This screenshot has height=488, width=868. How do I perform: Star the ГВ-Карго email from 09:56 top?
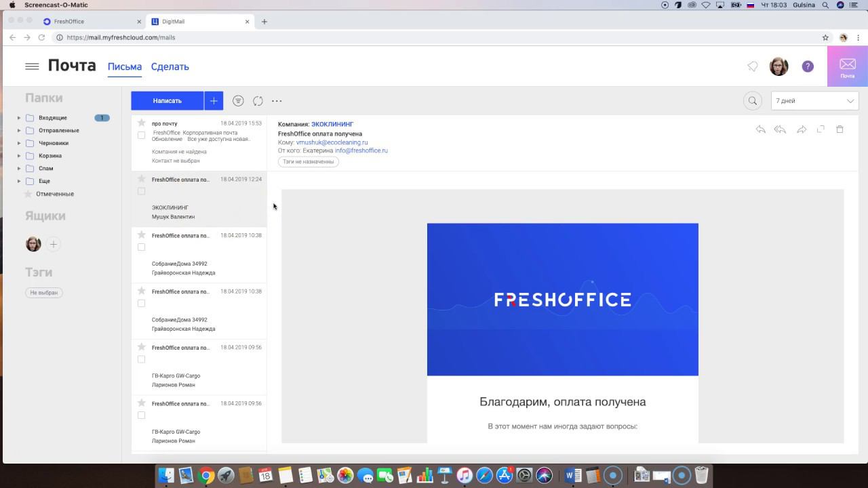(142, 347)
